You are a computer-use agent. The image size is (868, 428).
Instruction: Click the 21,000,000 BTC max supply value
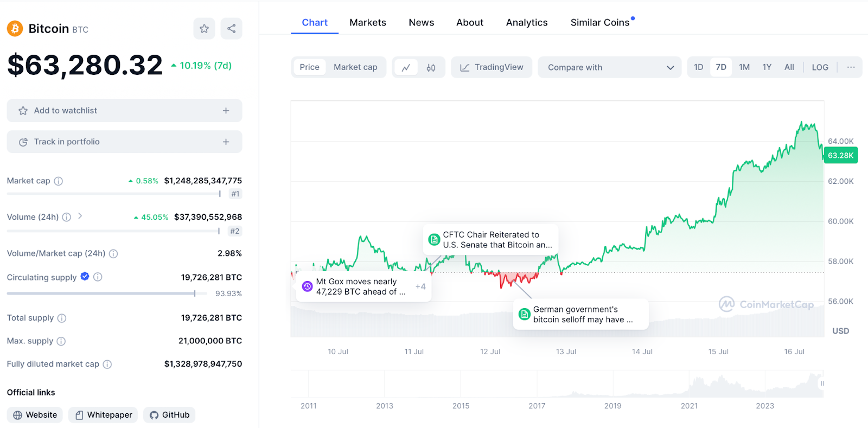click(210, 341)
